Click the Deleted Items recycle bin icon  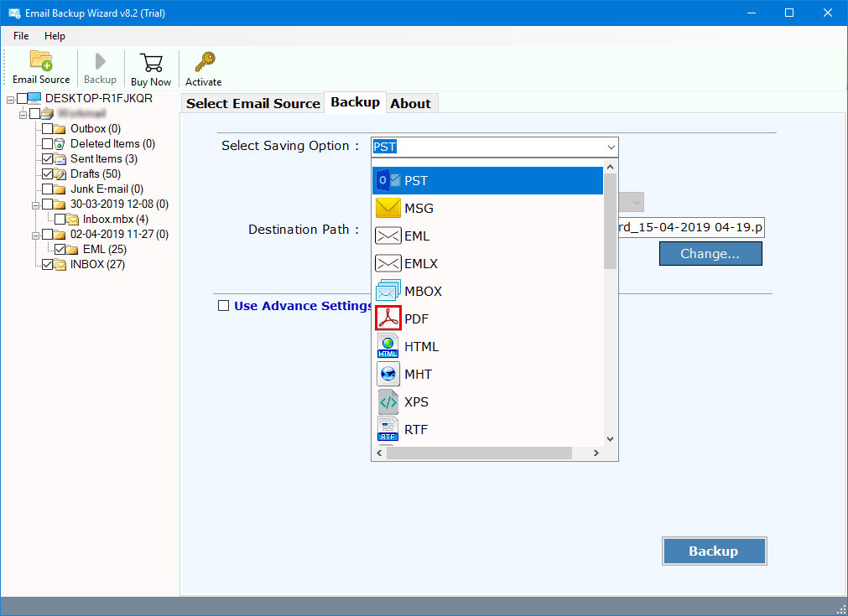[x=60, y=144]
